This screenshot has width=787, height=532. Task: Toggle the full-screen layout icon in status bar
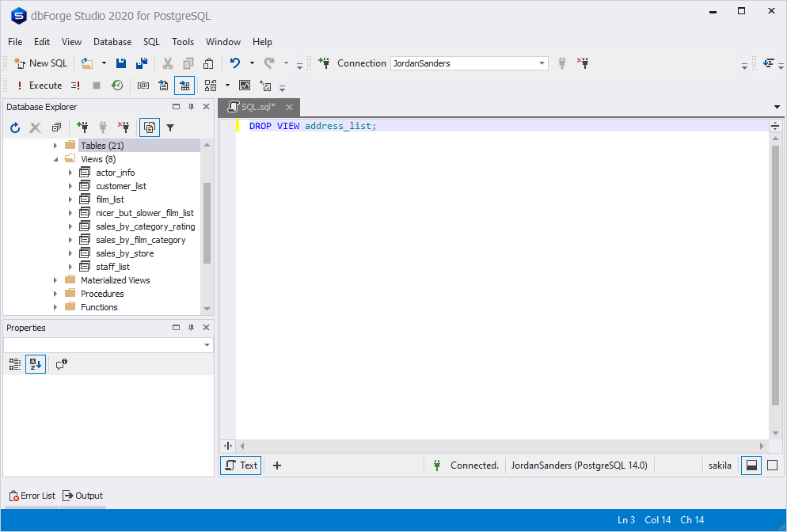coord(772,465)
